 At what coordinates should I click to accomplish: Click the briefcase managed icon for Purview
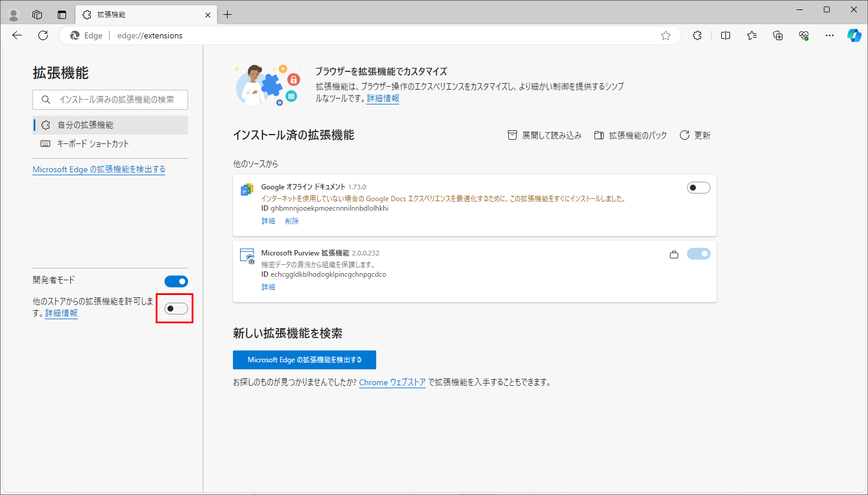point(674,254)
